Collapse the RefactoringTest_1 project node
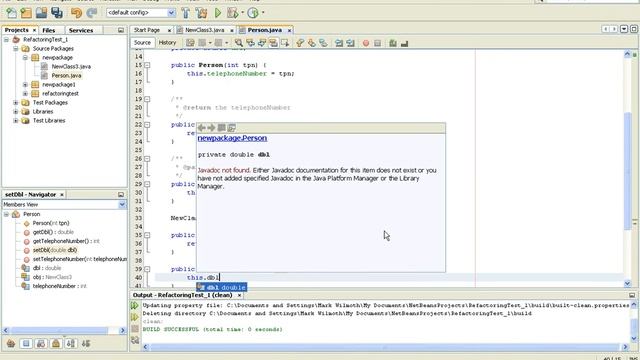 (x=7, y=40)
